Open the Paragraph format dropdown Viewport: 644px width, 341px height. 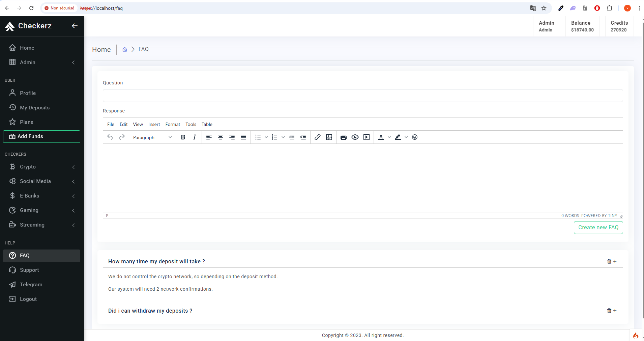point(152,137)
